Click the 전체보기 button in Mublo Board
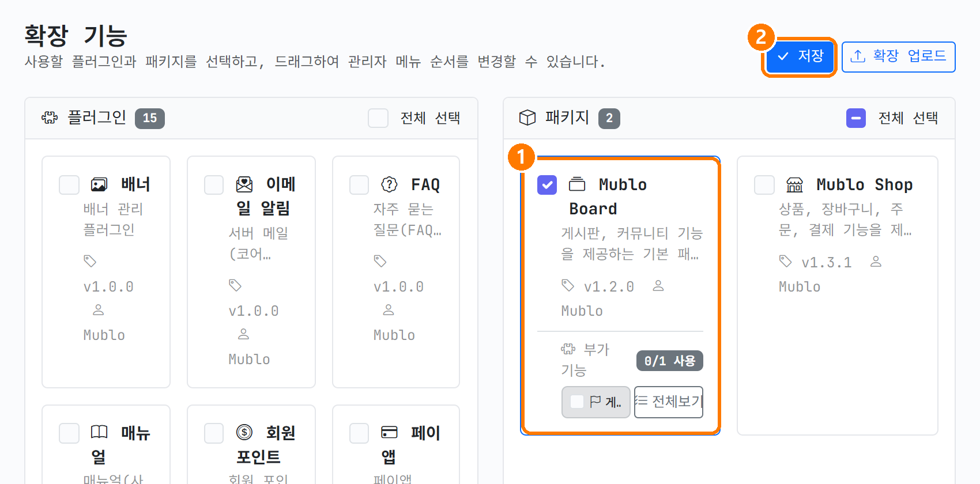The image size is (980, 484). coord(669,402)
